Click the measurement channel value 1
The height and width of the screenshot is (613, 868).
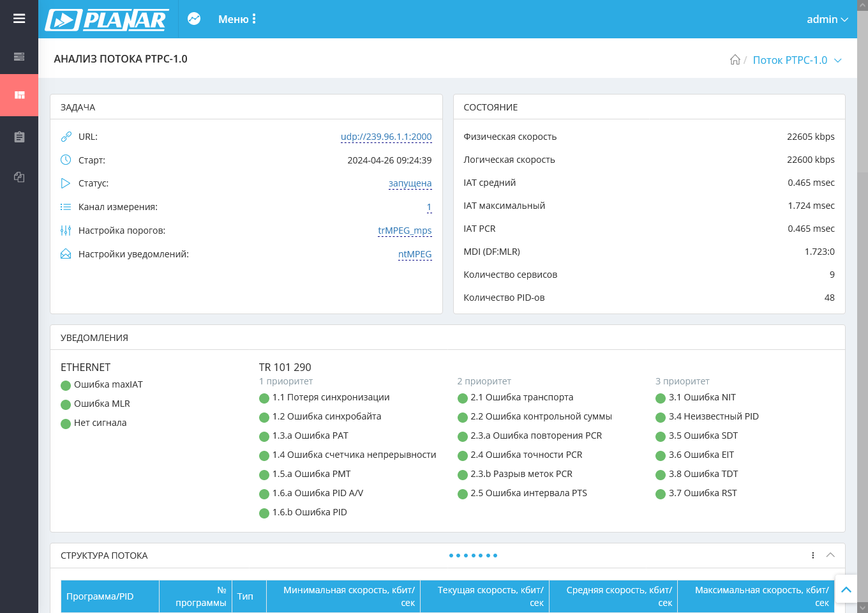point(429,207)
